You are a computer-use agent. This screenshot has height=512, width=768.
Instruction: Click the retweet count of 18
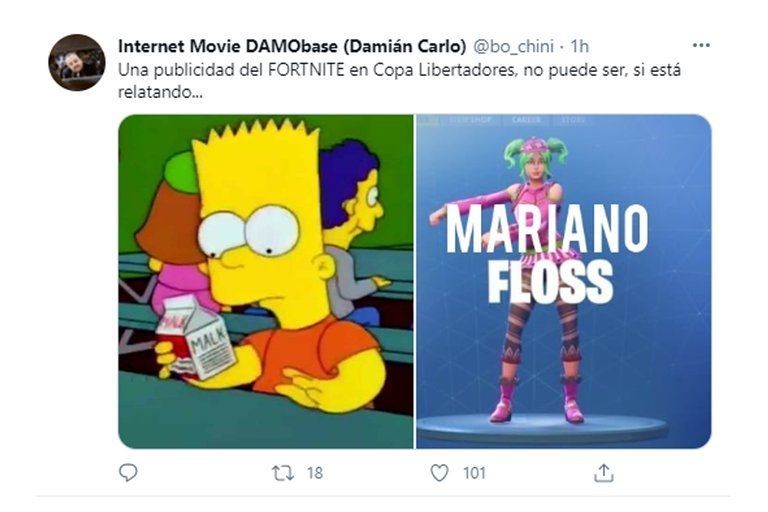[x=314, y=473]
